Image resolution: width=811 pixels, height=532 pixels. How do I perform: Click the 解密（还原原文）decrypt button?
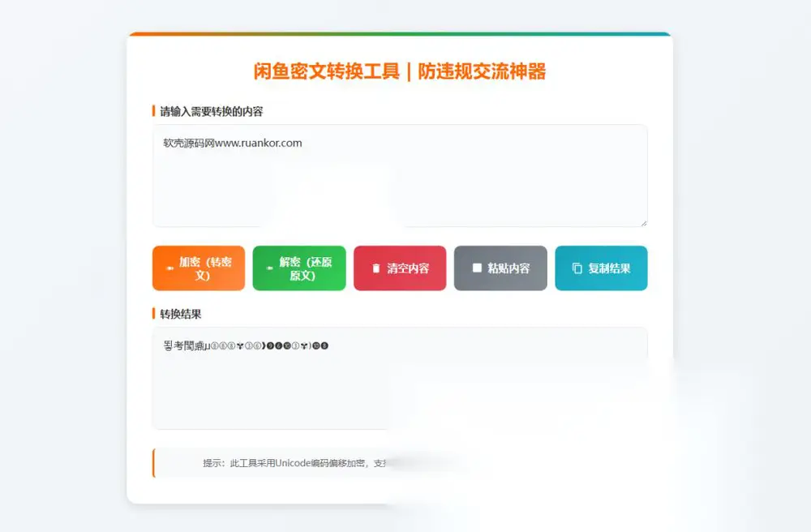(x=299, y=268)
